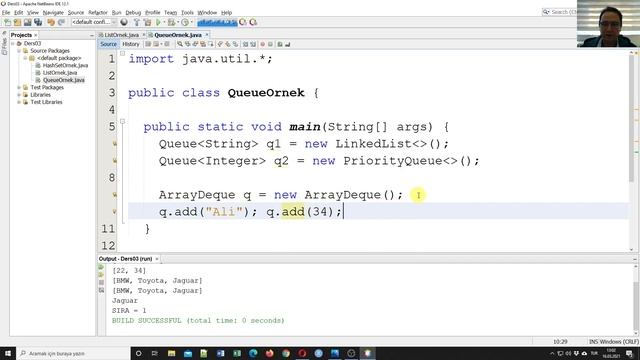Click the Windows Start button

(x=8, y=353)
